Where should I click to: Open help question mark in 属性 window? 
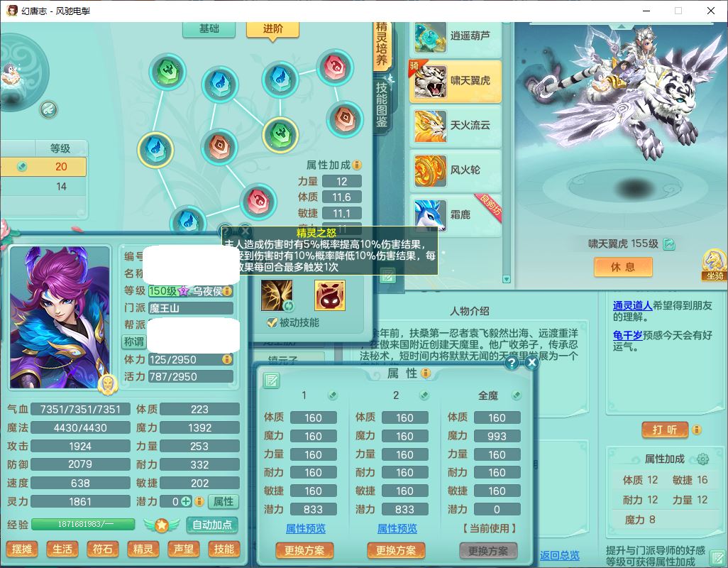[x=512, y=363]
